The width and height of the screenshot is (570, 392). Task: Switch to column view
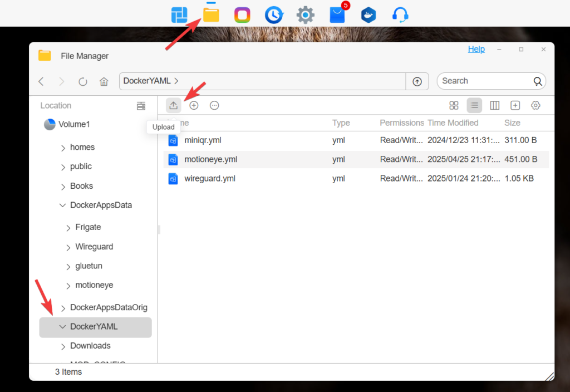[494, 105]
